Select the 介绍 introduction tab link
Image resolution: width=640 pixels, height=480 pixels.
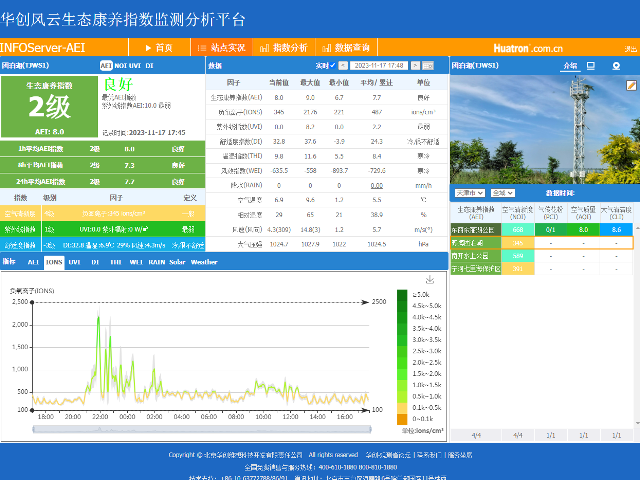click(569, 65)
